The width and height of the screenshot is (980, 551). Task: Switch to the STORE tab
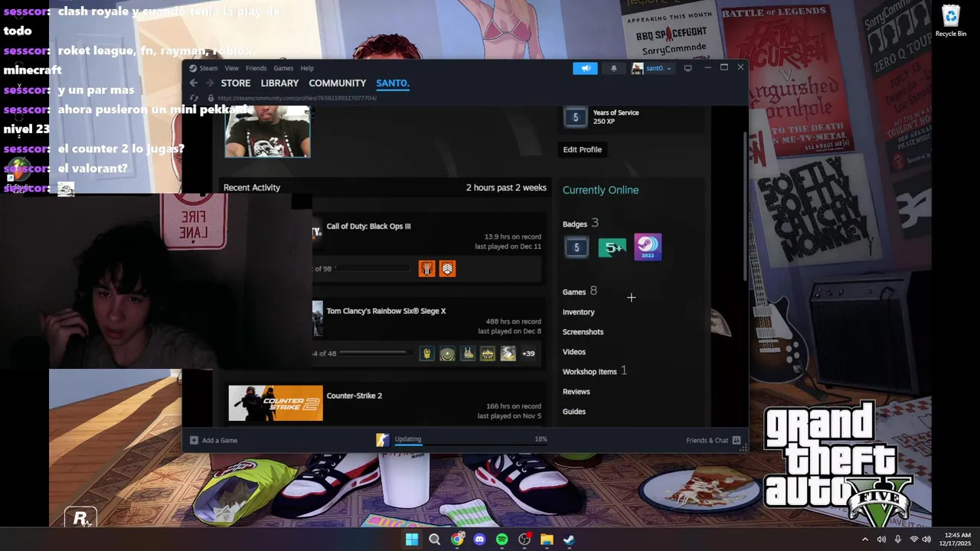point(236,83)
